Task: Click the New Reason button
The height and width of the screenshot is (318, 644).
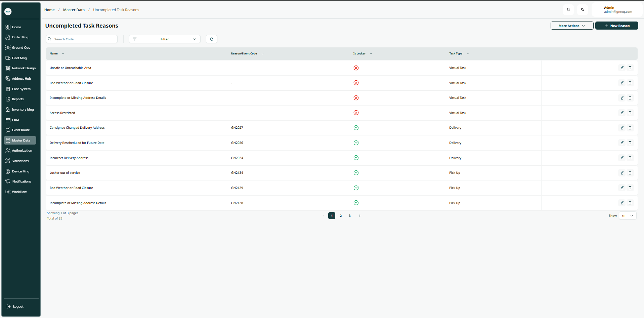Action: [616, 26]
